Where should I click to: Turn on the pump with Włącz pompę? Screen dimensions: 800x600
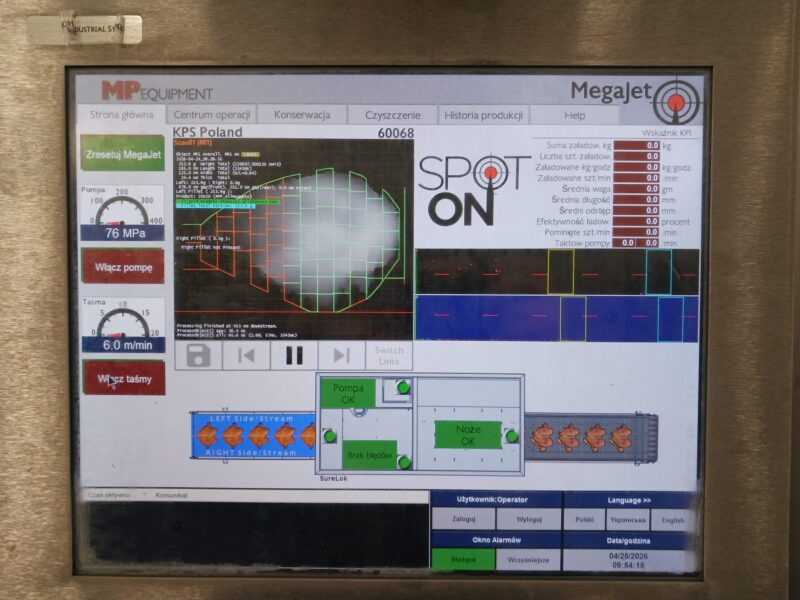(123, 267)
